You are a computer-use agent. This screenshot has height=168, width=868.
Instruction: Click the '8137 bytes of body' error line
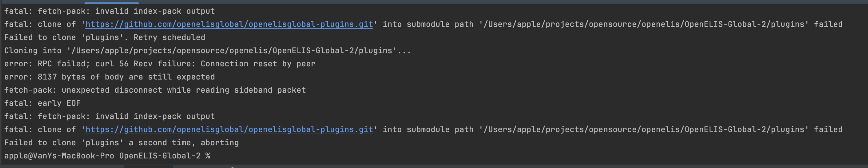(x=109, y=77)
